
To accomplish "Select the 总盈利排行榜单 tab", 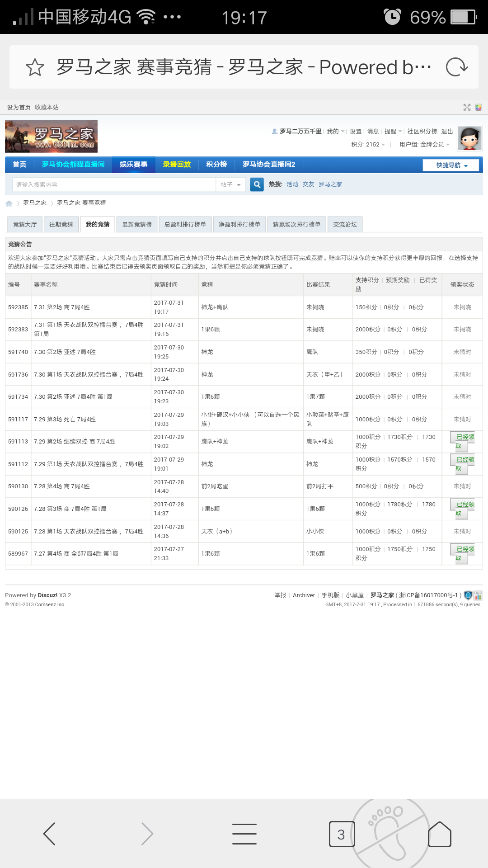I will coord(185,225).
